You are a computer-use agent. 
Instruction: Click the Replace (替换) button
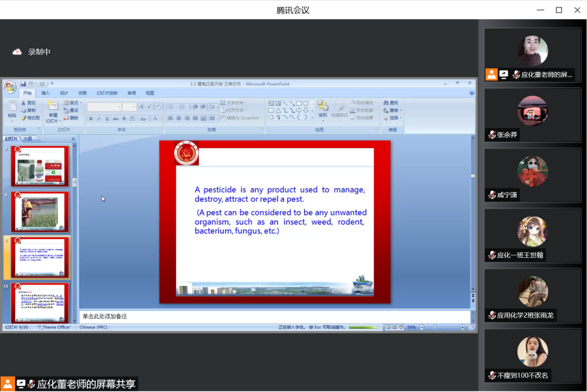pos(392,110)
